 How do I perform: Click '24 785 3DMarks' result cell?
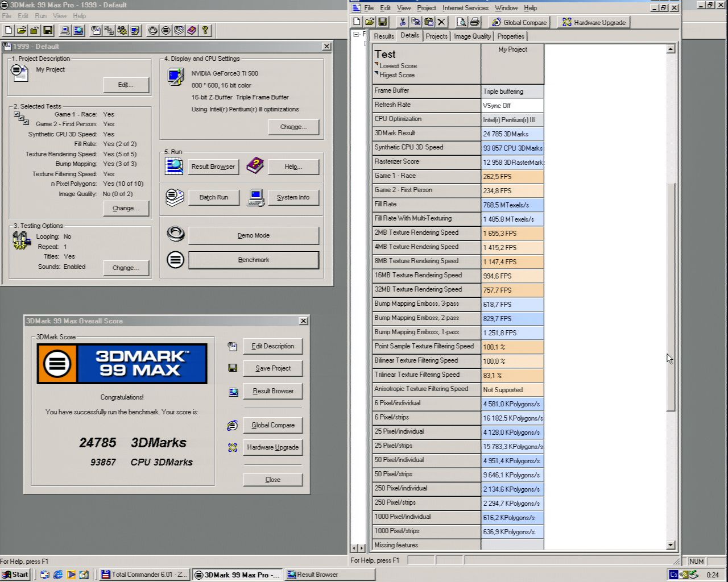pos(512,134)
